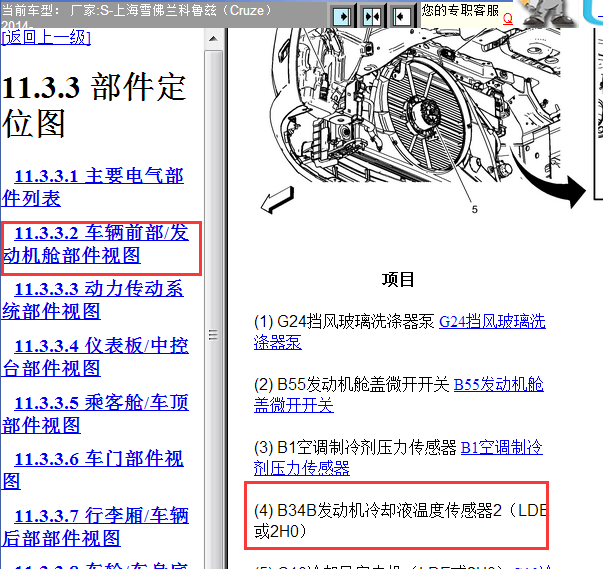This screenshot has width=603, height=569.
Task: Click the customer service mascot image
Action: (x=549, y=13)
